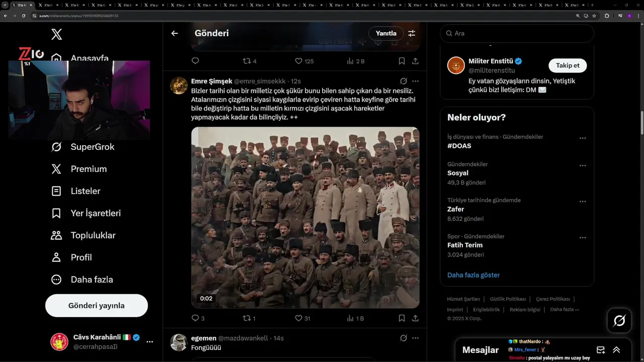Compose a new message in Mesajlar

pos(601,350)
